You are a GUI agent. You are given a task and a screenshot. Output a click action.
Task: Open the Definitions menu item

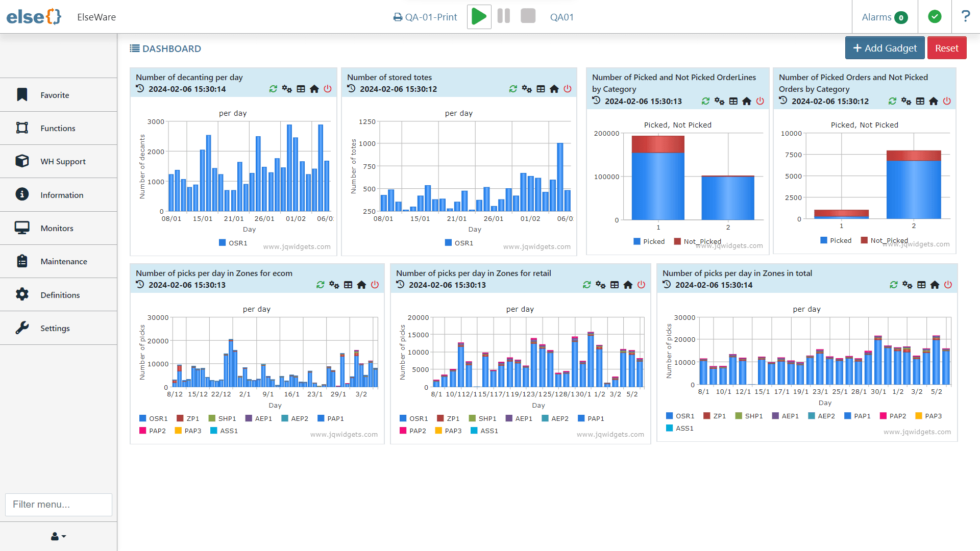58,295
